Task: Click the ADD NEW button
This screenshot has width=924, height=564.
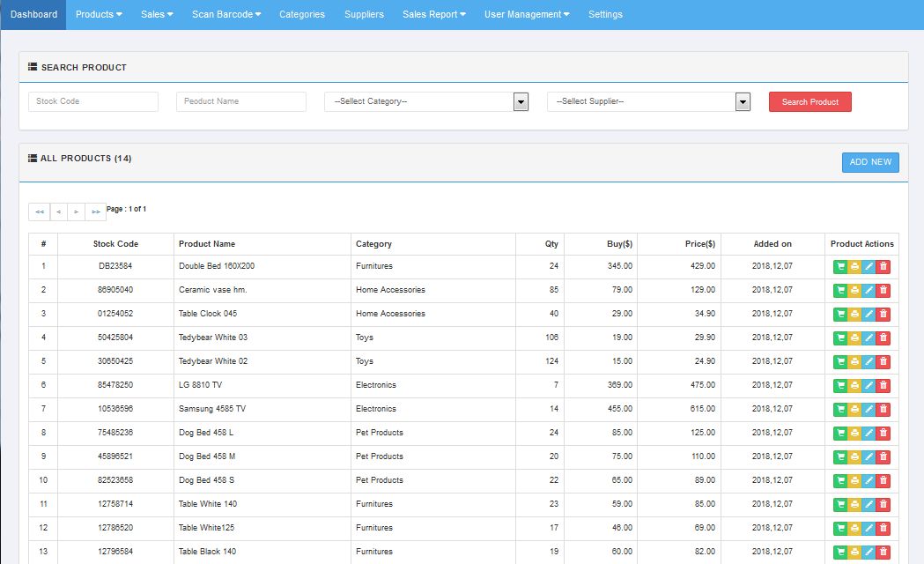Action: tap(869, 162)
